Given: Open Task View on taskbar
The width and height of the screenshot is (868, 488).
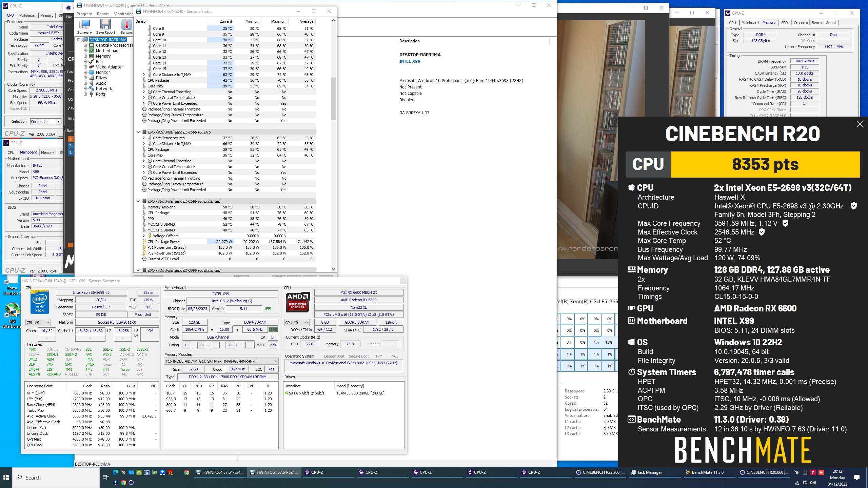Looking at the screenshot, I should (105, 477).
